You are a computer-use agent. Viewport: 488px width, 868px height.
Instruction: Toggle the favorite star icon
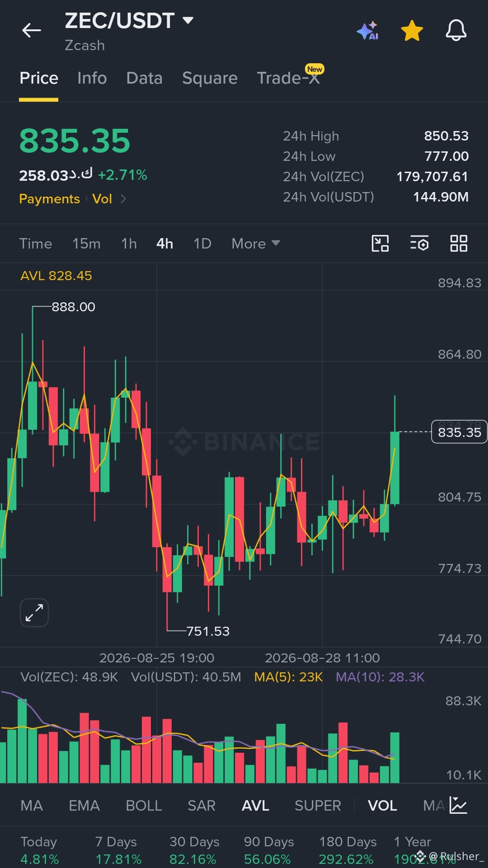point(412,30)
